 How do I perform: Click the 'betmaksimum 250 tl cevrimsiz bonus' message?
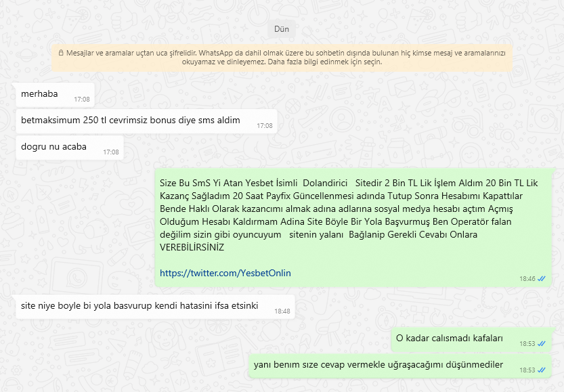tap(146, 121)
